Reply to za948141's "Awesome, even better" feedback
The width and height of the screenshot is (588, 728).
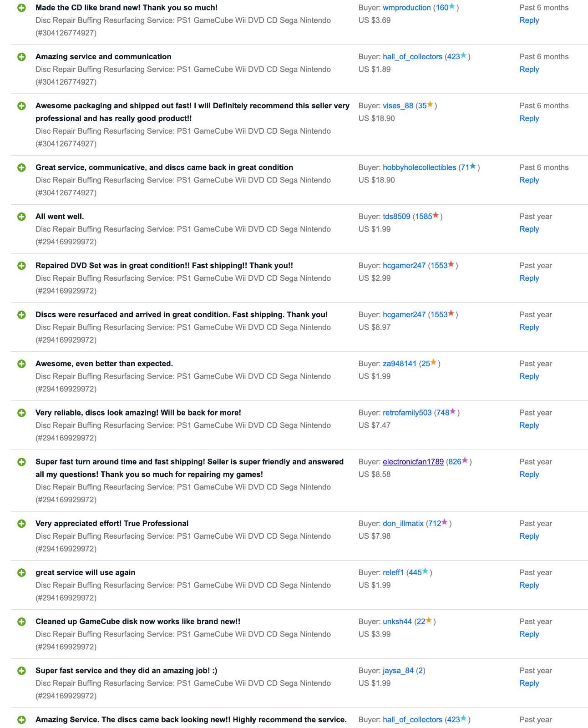[529, 376]
